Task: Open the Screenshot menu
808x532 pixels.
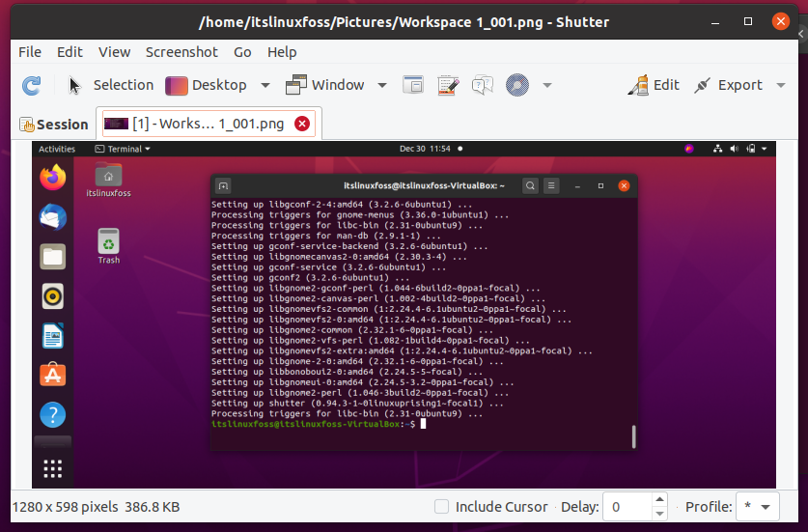Action: (x=181, y=52)
